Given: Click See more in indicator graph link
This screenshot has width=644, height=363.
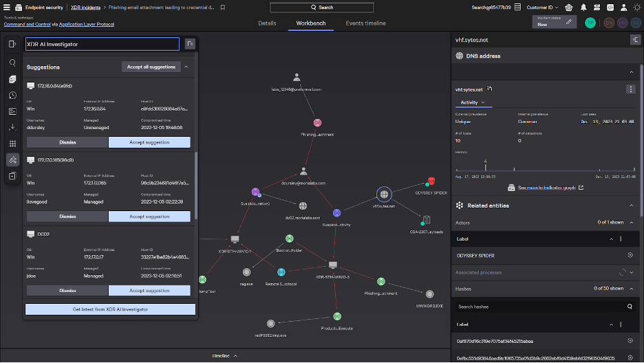Looking at the screenshot, I should [546, 188].
